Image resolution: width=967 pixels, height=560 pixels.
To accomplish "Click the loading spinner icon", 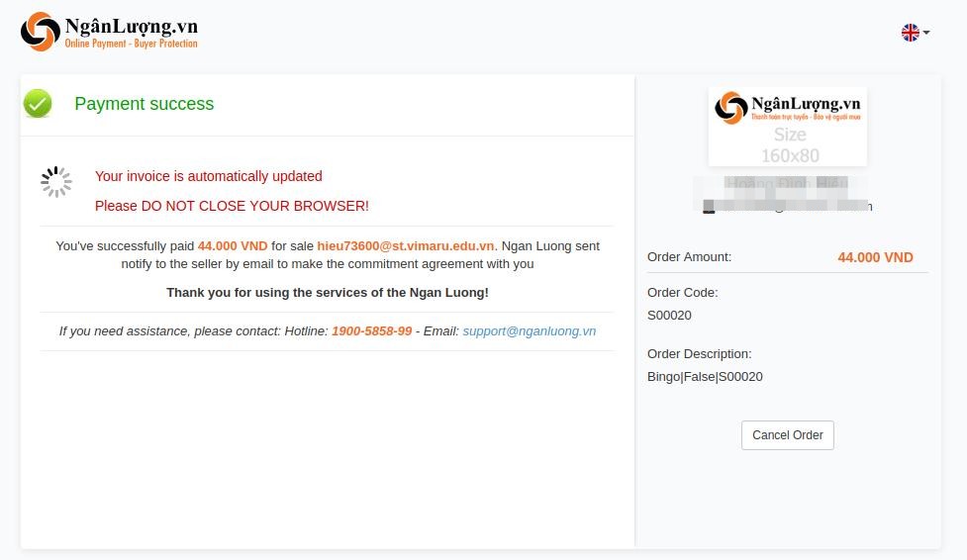I will point(56,182).
